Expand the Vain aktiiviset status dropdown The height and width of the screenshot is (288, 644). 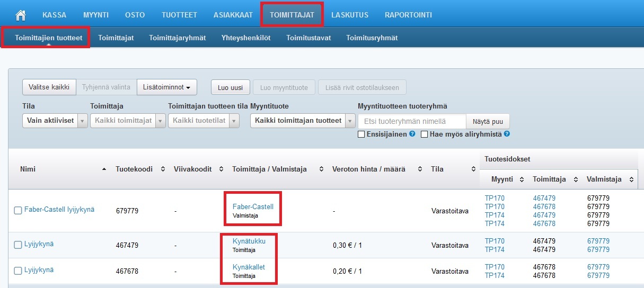click(x=82, y=121)
